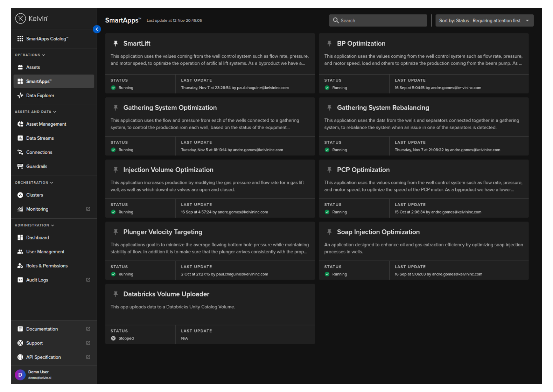Go to Asset Management
This screenshot has height=392, width=553.
pyautogui.click(x=46, y=124)
